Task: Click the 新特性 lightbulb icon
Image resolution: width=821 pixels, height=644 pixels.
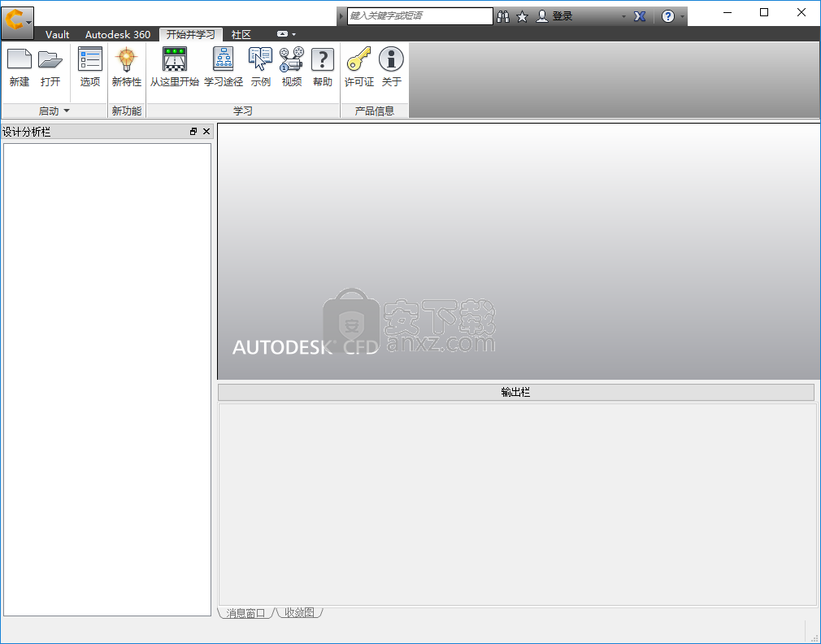Action: click(x=126, y=59)
